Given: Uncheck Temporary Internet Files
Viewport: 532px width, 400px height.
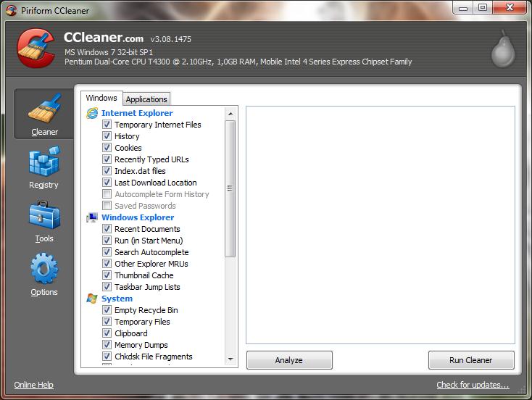Looking at the screenshot, I should tap(107, 125).
